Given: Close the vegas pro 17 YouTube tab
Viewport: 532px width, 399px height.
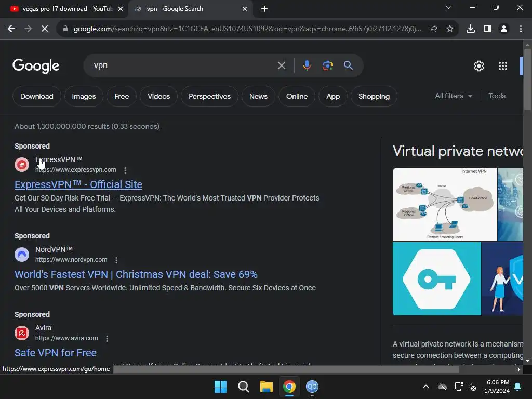Looking at the screenshot, I should point(121,9).
